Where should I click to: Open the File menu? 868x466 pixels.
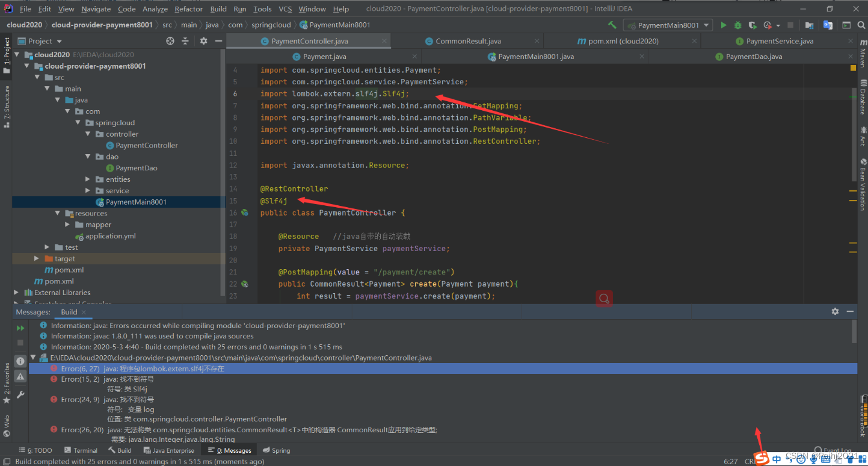(25, 9)
